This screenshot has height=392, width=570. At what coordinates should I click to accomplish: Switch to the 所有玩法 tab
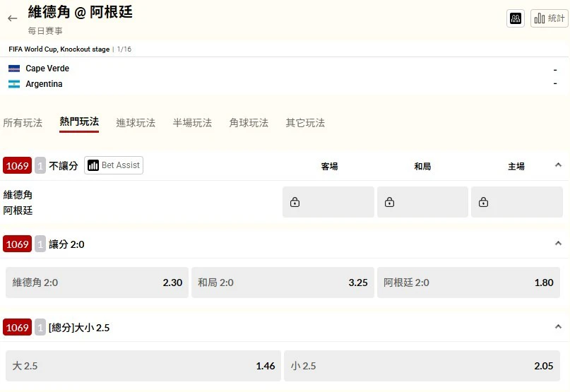[23, 123]
